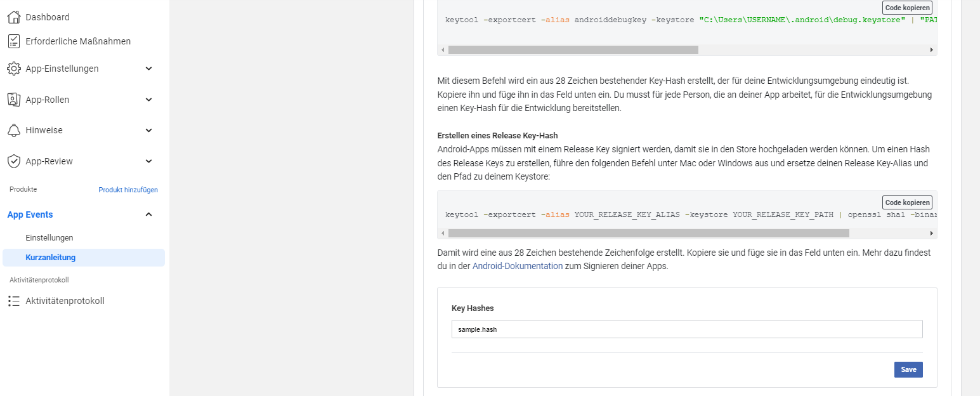Copy the debug keytool command code
The image size is (980, 396).
pyautogui.click(x=907, y=8)
